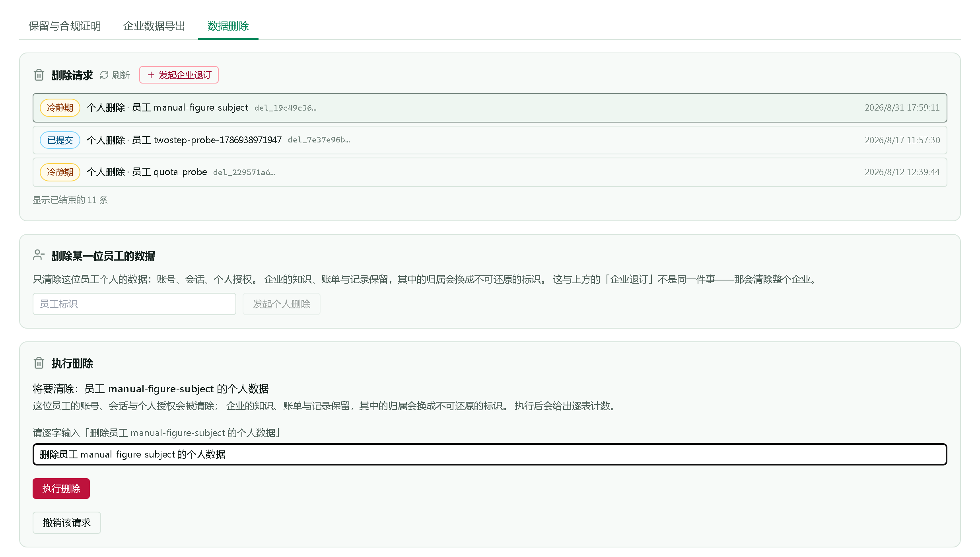Click the plus icon on 发起企业退订
980x557 pixels.
(x=151, y=75)
